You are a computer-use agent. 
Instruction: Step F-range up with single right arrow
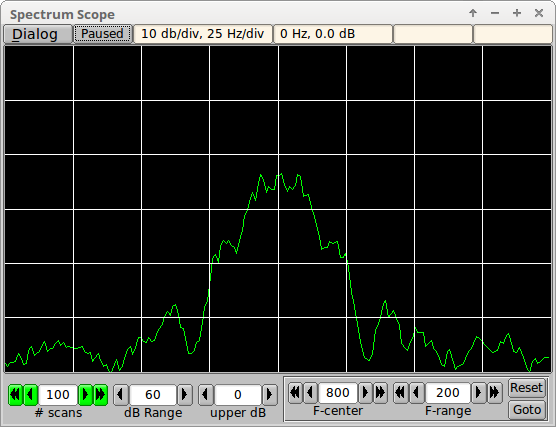pos(478,393)
